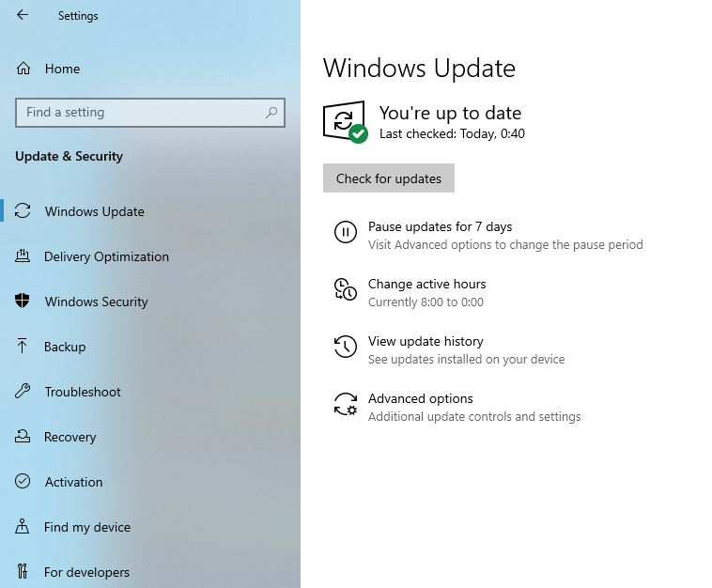Image resolution: width=712 pixels, height=588 pixels.
Task: Click the Update & Security heading
Action: coord(69,156)
